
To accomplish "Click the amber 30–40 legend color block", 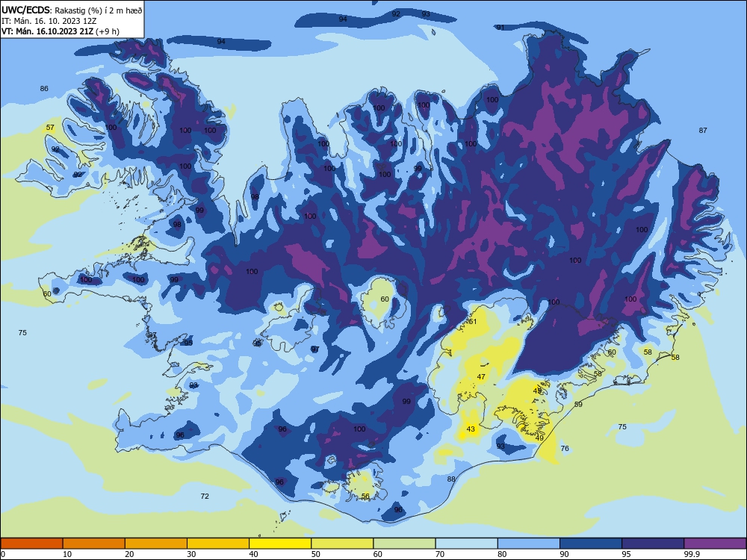I will 218,544.
